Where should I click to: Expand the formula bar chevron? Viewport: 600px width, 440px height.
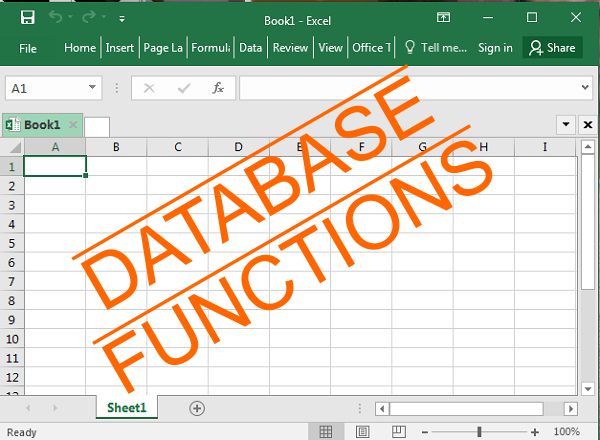(585, 87)
